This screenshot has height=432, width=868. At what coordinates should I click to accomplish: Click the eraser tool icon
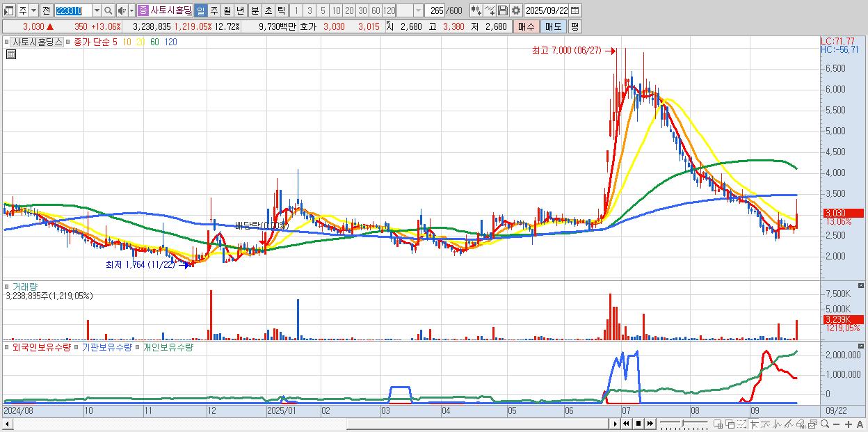(x=801, y=424)
